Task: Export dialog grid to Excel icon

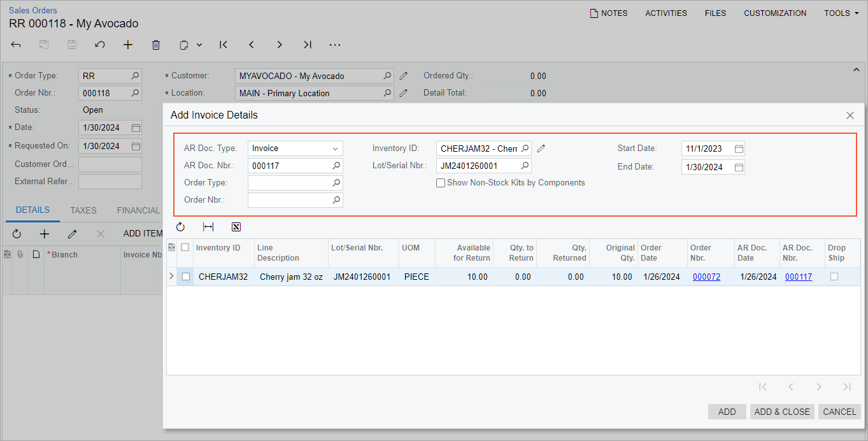Action: tap(236, 227)
